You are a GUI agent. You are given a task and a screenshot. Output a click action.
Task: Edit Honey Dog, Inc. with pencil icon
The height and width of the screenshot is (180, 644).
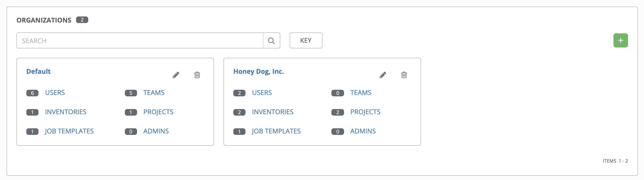(x=383, y=75)
